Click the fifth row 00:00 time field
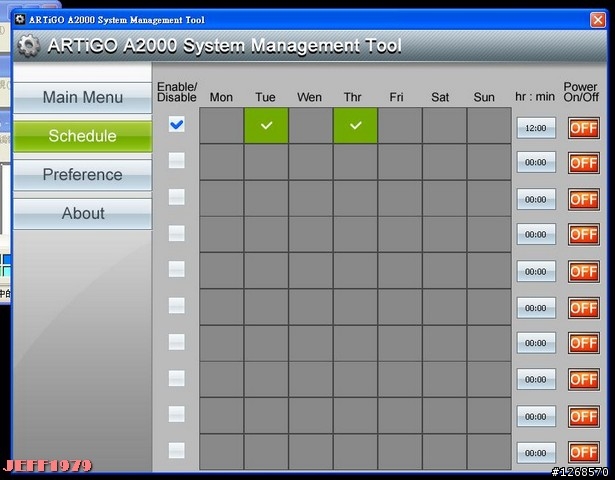Image resolution: width=615 pixels, height=480 pixels. tap(536, 271)
